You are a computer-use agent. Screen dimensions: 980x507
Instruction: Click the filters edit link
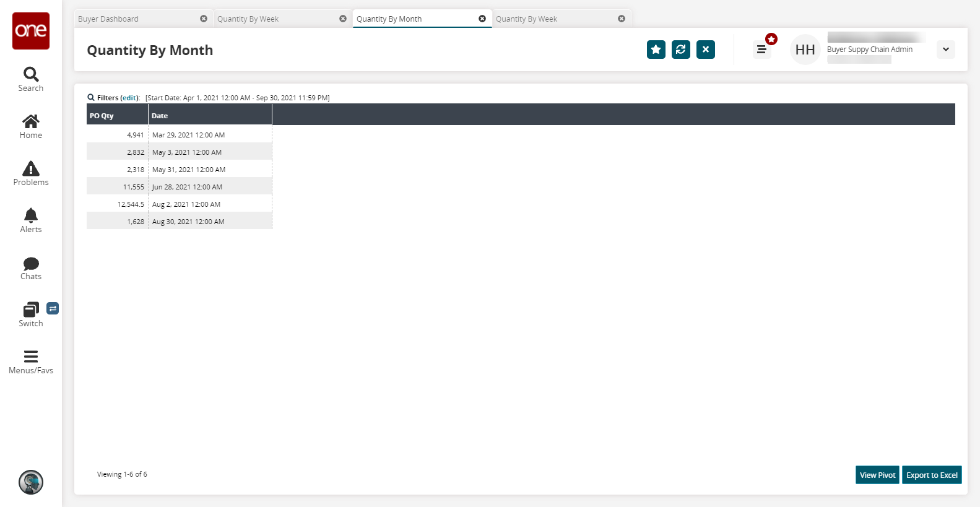(x=129, y=98)
